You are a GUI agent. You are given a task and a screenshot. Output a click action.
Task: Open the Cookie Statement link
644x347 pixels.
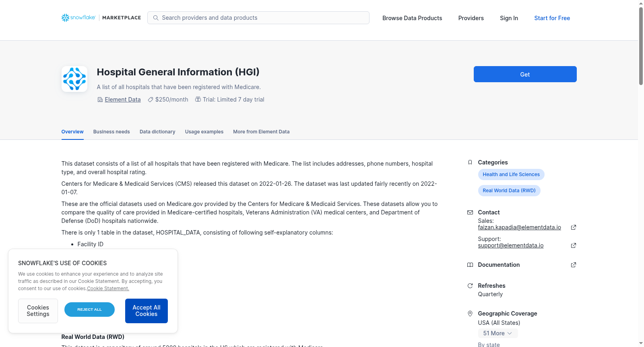(x=108, y=289)
